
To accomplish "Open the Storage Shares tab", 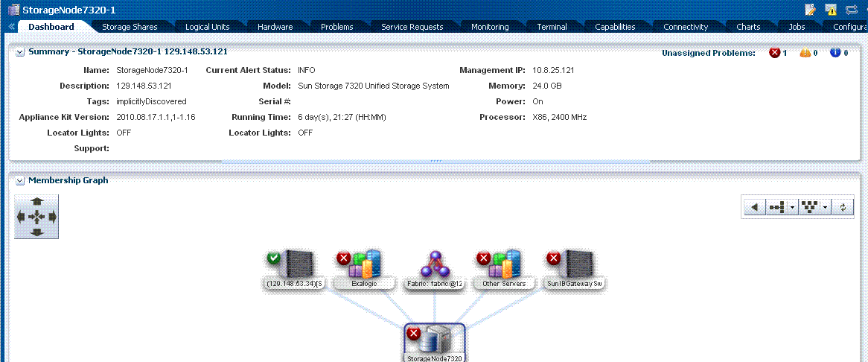I will (130, 27).
